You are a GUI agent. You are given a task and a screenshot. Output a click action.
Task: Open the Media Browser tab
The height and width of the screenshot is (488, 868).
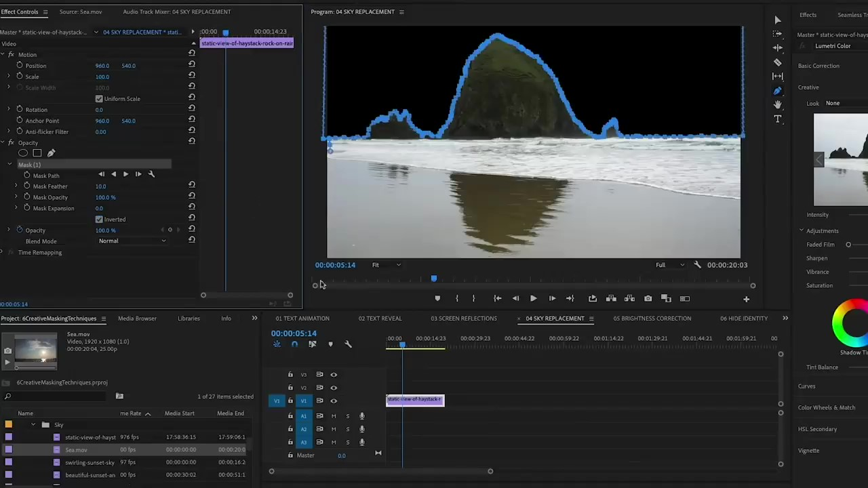(137, 319)
